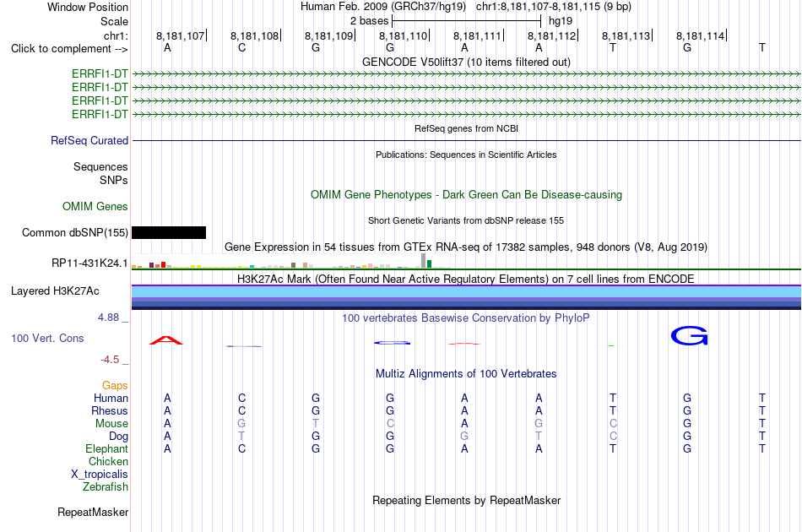This screenshot has height=532, width=802.
Task: Click the X_tropicalis species row label
Action: 100,475
